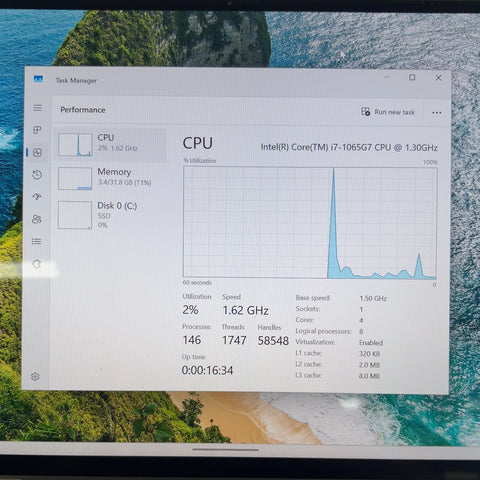Select the CPU performance entry
Image resolution: width=480 pixels, height=480 pixels.
point(110,145)
